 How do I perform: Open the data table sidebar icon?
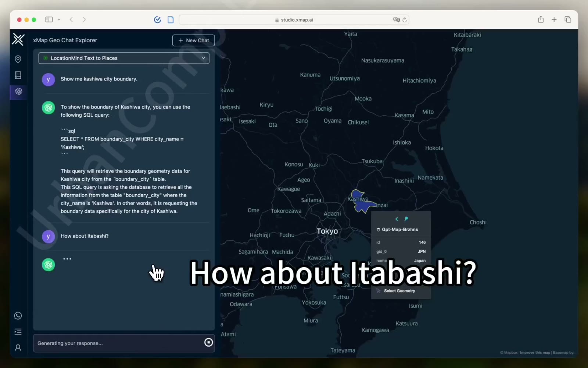(x=18, y=75)
